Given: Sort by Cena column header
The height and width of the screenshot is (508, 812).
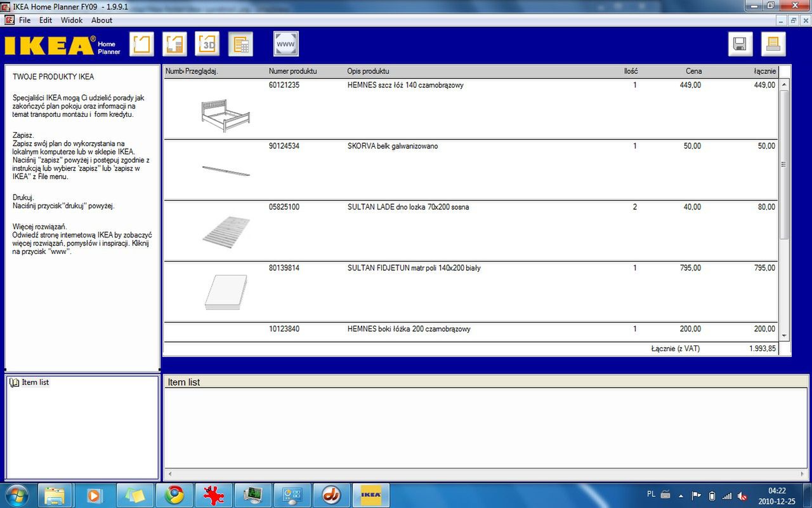Looking at the screenshot, I should (693, 71).
